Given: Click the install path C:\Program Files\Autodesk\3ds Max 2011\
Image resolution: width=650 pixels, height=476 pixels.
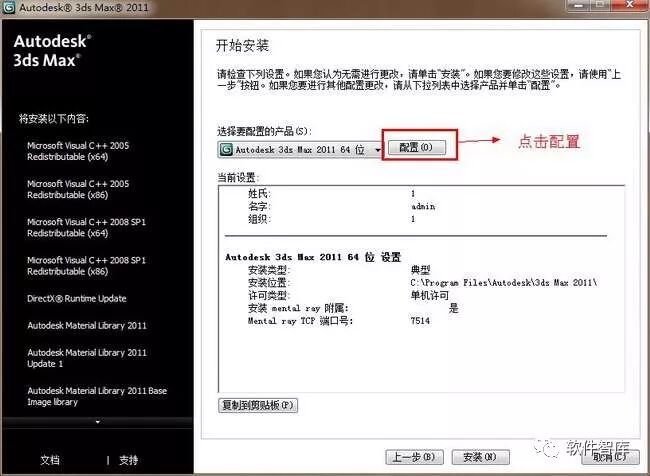Looking at the screenshot, I should [x=504, y=283].
